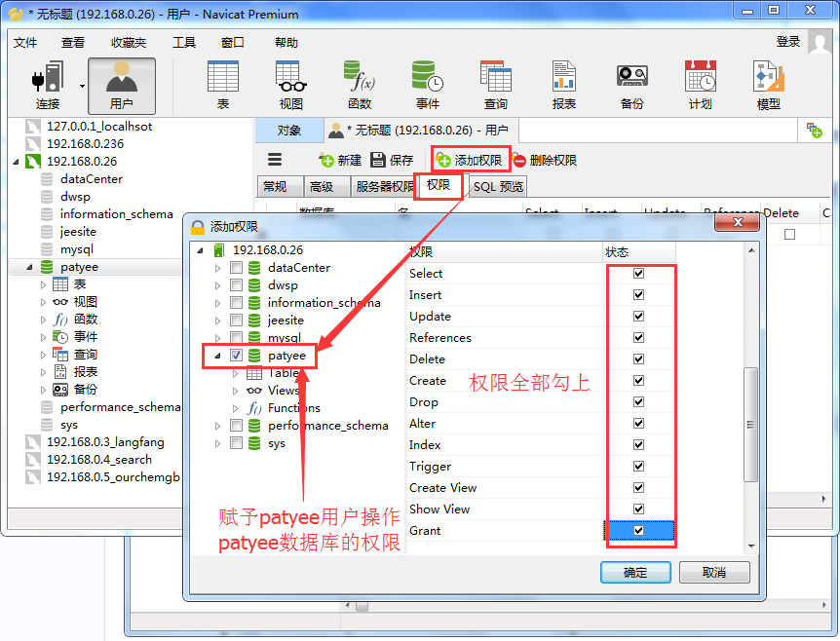Toggle the Delete privilege checkbox in dialog

coord(638,358)
